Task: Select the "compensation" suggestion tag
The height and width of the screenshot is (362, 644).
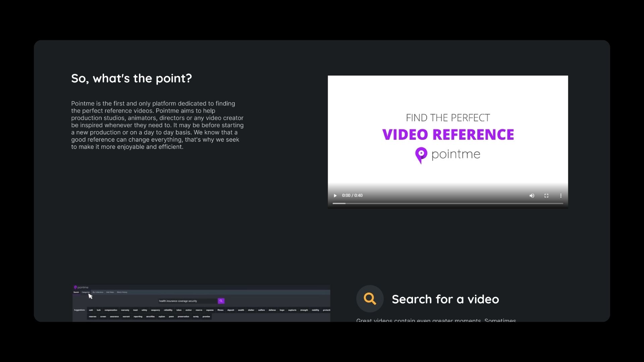Action: click(111, 310)
